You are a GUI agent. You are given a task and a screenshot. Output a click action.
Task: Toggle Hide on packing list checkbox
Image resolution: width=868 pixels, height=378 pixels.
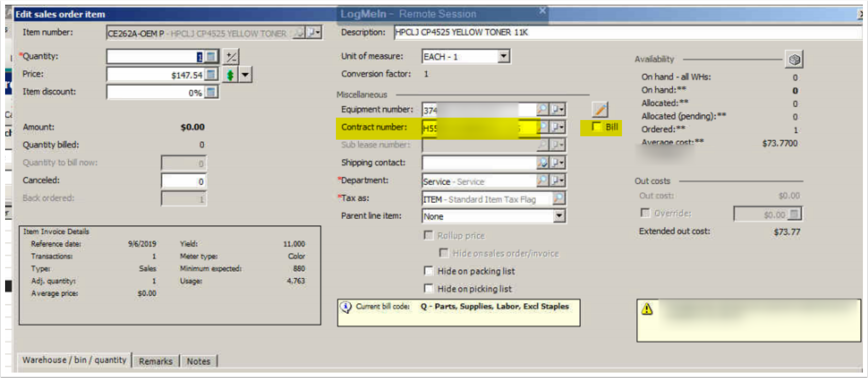(x=429, y=271)
